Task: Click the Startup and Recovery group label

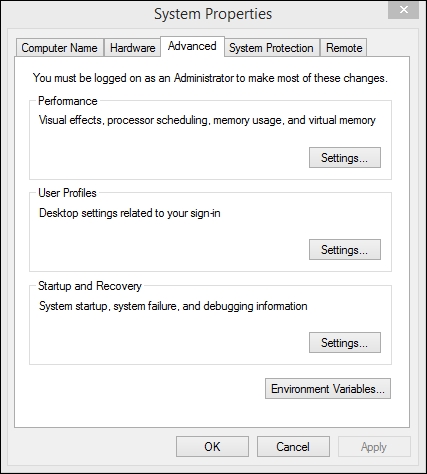Action: [x=90, y=286]
